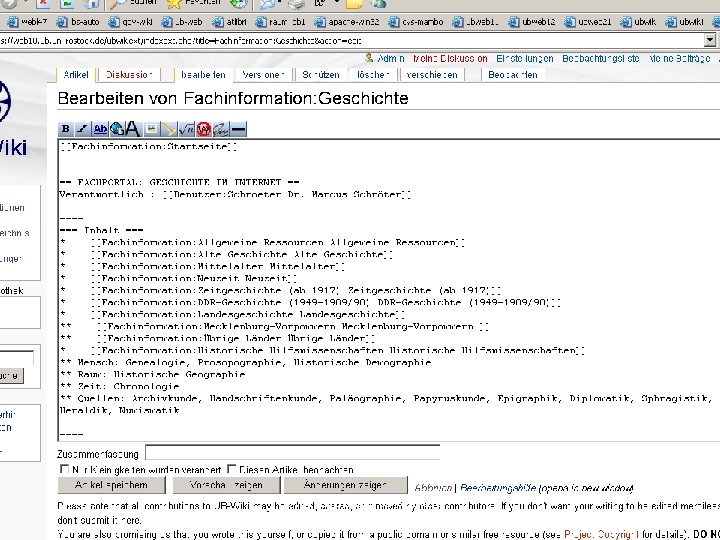Click the ignore wiki formatting icon
This screenshot has height=540, width=720.
pos(203,129)
